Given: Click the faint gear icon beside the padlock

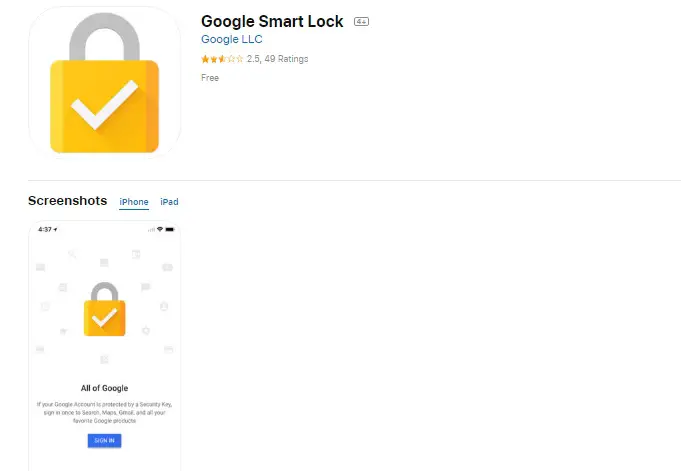Looking at the screenshot, I should [145, 330].
